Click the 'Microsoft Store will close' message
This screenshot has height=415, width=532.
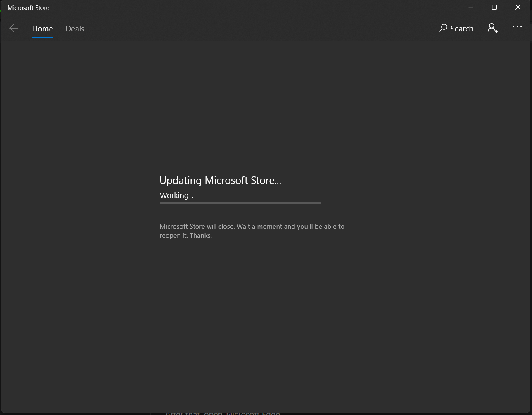click(x=252, y=231)
